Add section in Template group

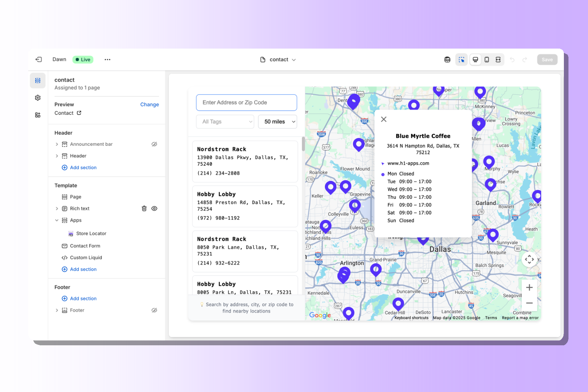coord(79,269)
